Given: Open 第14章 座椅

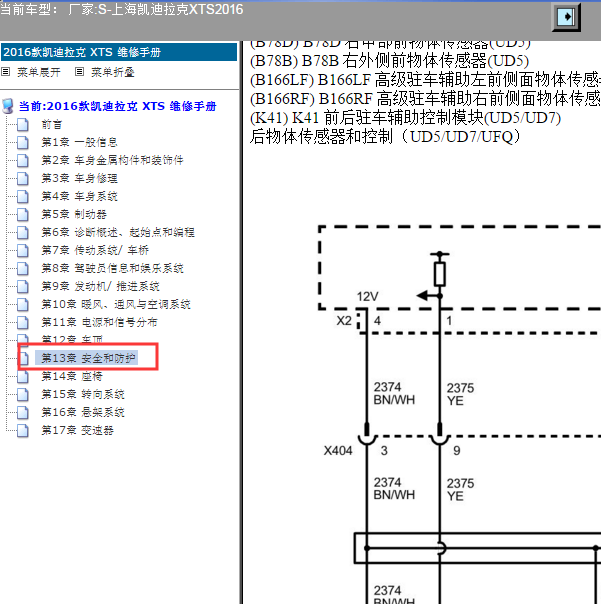Looking at the screenshot, I should [72, 376].
